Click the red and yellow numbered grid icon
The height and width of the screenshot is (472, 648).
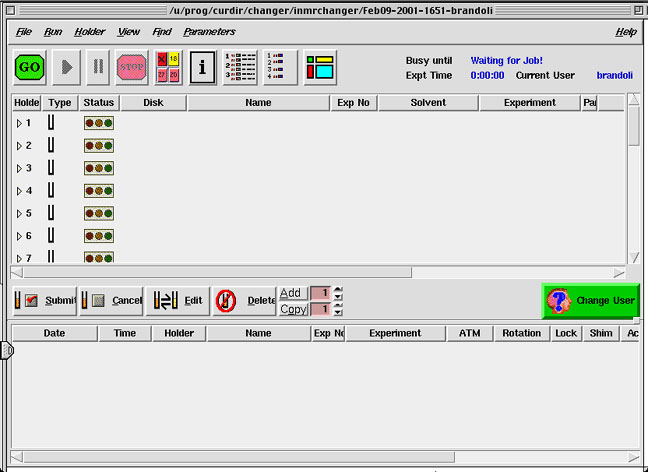(168, 67)
